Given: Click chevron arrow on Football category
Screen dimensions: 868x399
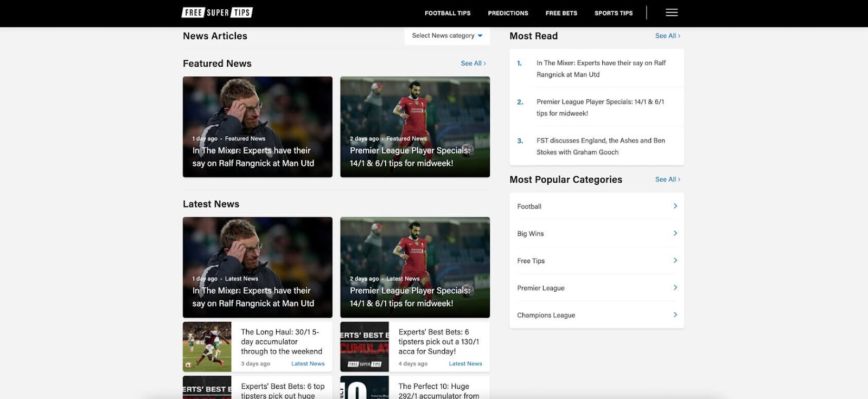Looking at the screenshot, I should 675,206.
